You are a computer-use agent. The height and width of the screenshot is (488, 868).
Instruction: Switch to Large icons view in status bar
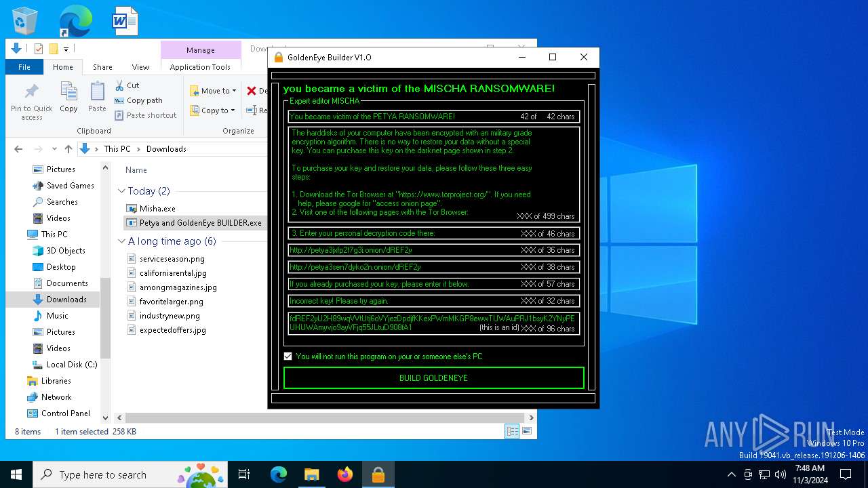coord(526,431)
